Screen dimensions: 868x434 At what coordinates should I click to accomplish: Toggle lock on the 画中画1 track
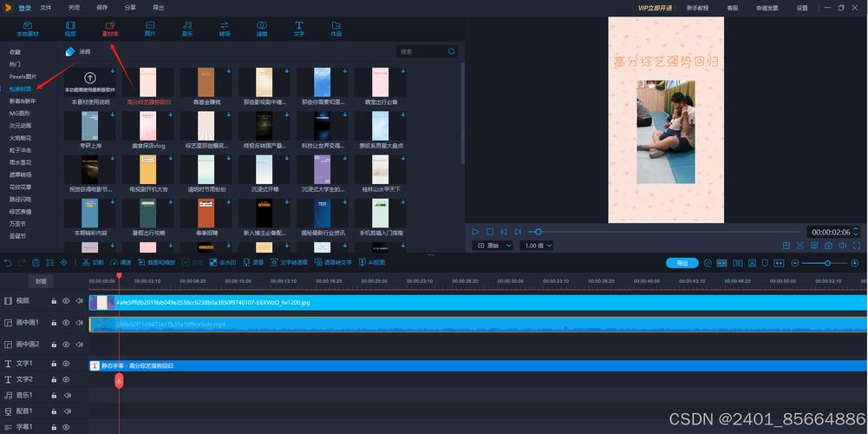(54, 323)
